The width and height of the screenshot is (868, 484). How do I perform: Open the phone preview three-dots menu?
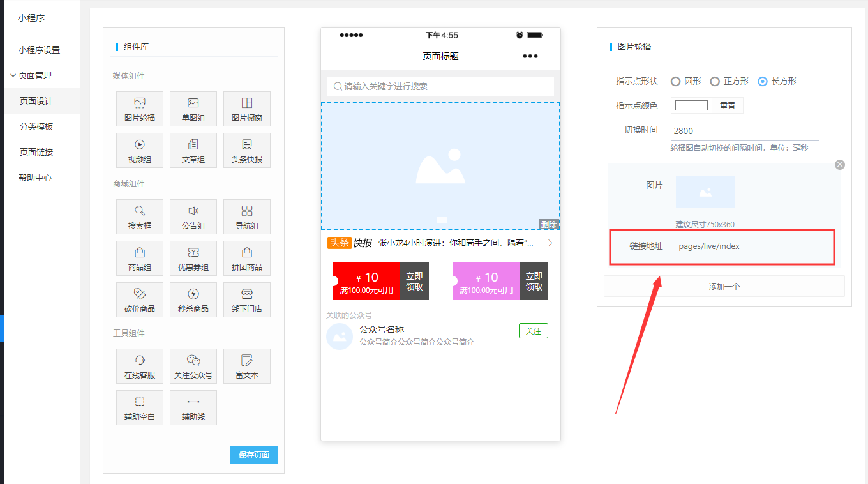530,56
